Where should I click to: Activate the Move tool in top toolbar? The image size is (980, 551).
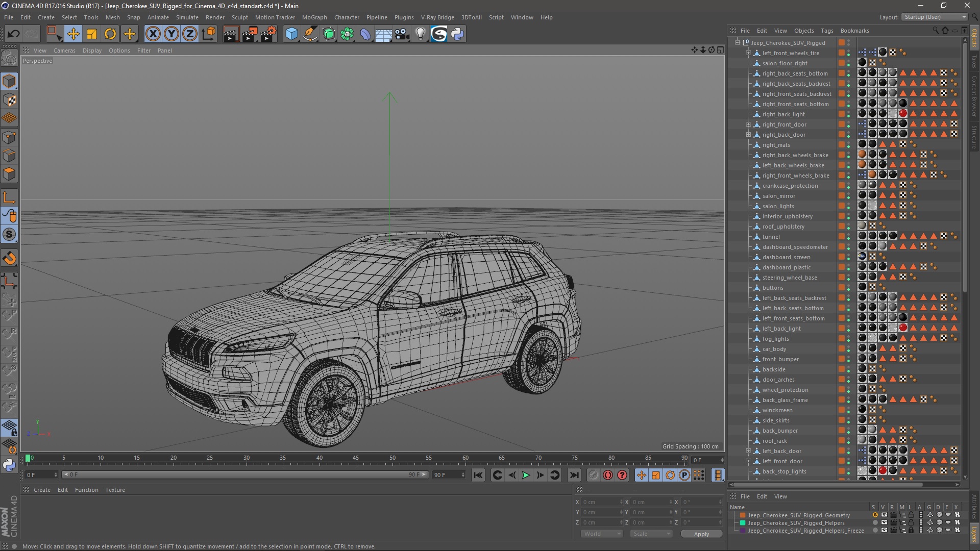73,34
